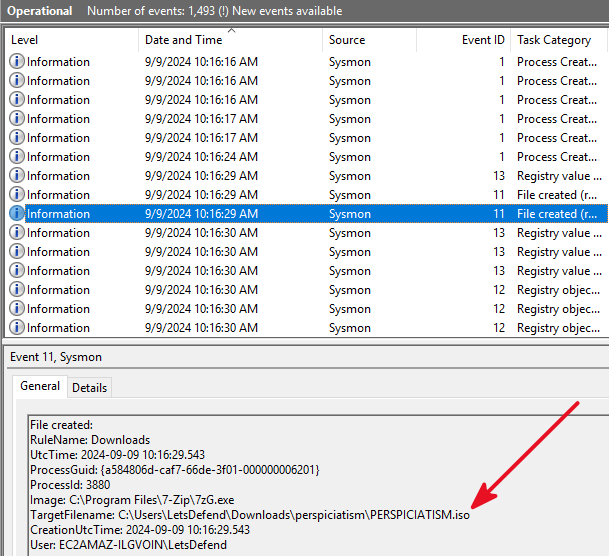Click the RuleName: Downloads line
Screen dimensions: 609x556
click(x=90, y=440)
